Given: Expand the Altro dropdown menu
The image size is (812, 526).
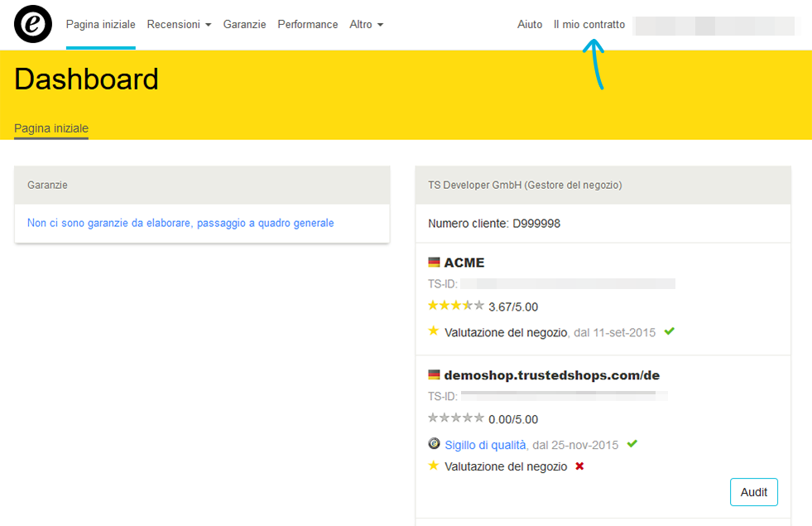Looking at the screenshot, I should (x=366, y=24).
